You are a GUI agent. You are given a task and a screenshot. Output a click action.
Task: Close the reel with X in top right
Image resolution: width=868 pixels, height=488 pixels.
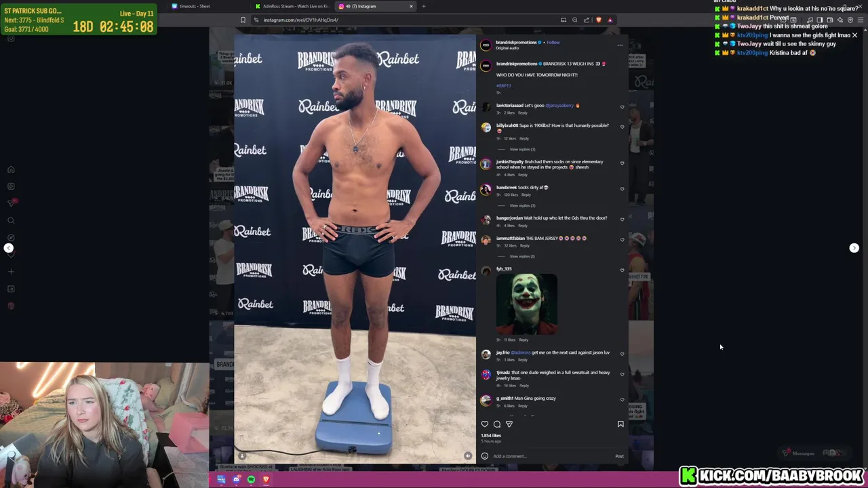click(x=854, y=35)
